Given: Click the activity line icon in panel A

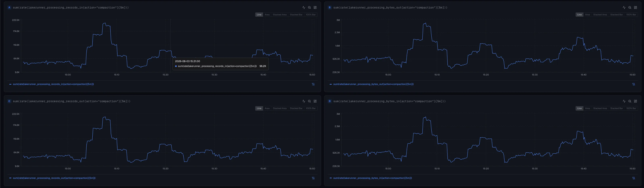Looking at the screenshot, I should (x=304, y=7).
